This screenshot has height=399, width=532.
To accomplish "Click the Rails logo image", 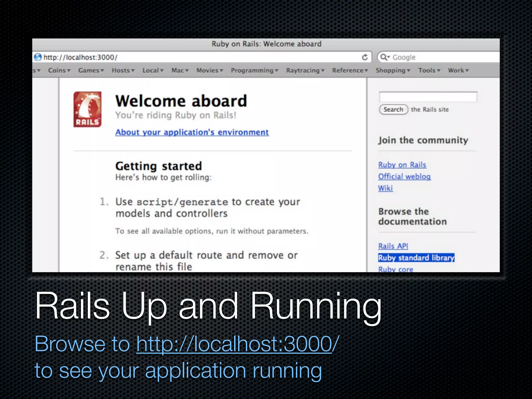I will tap(88, 109).
